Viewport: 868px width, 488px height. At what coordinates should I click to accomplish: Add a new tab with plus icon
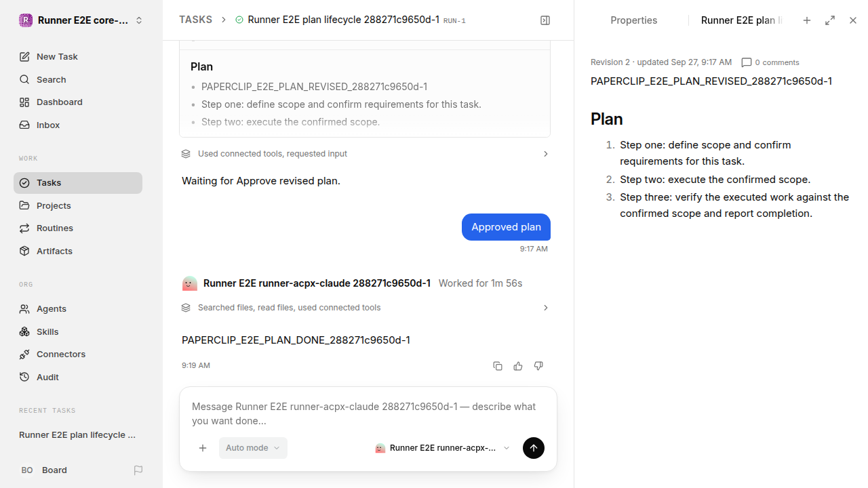click(807, 20)
